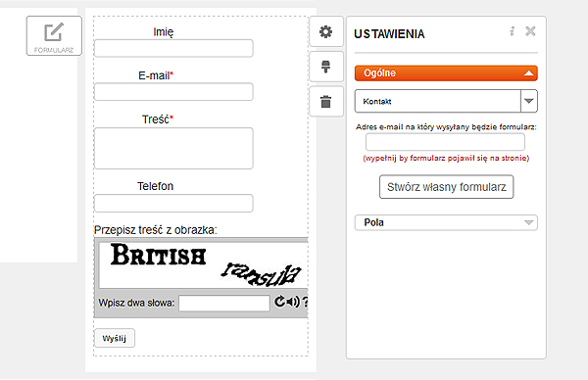588x380 pixels.
Task: Focus the Imię input field
Action: point(173,48)
